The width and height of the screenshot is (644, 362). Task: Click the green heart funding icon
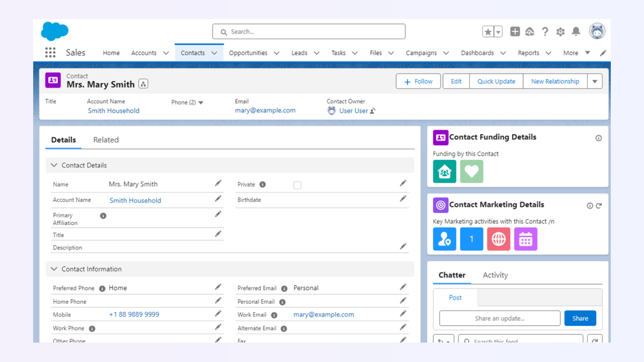[x=471, y=172]
